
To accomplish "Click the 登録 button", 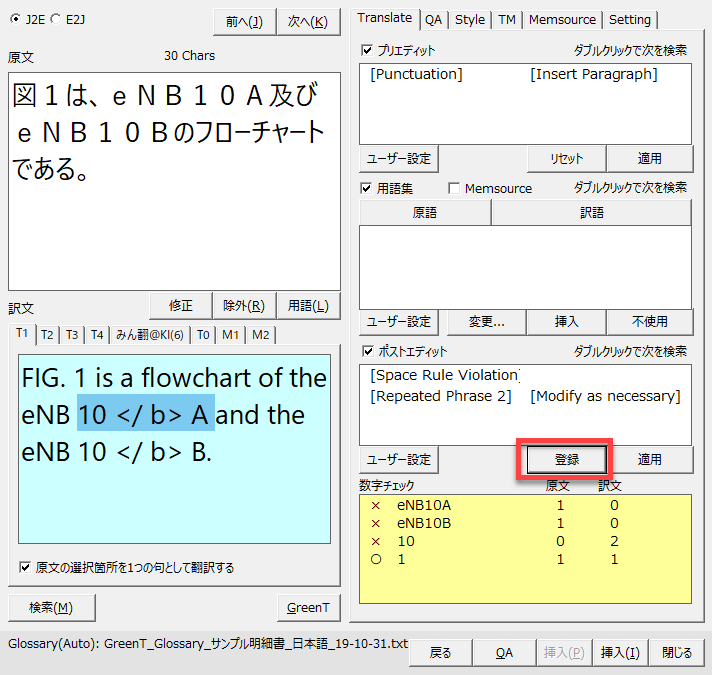I will [x=566, y=460].
